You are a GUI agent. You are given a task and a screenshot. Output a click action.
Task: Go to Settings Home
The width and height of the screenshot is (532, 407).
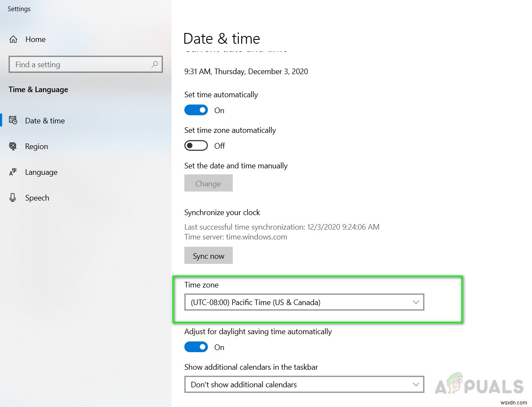click(35, 39)
